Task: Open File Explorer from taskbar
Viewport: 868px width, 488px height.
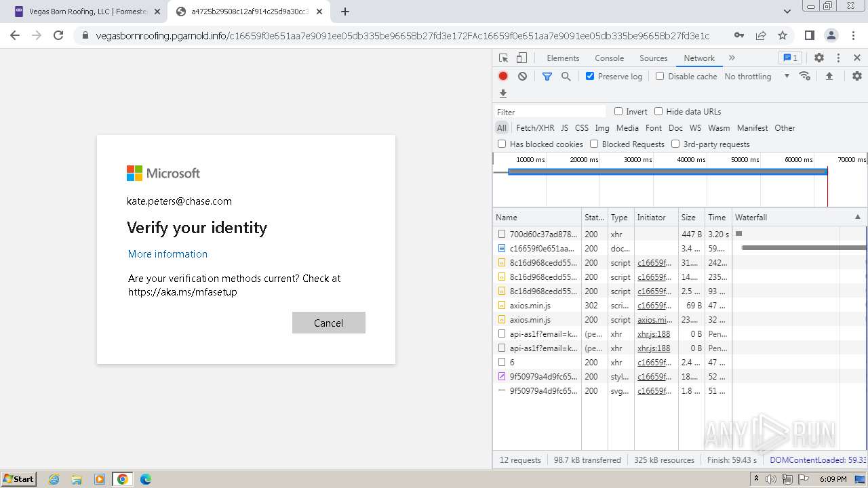Action: pyautogui.click(x=77, y=479)
